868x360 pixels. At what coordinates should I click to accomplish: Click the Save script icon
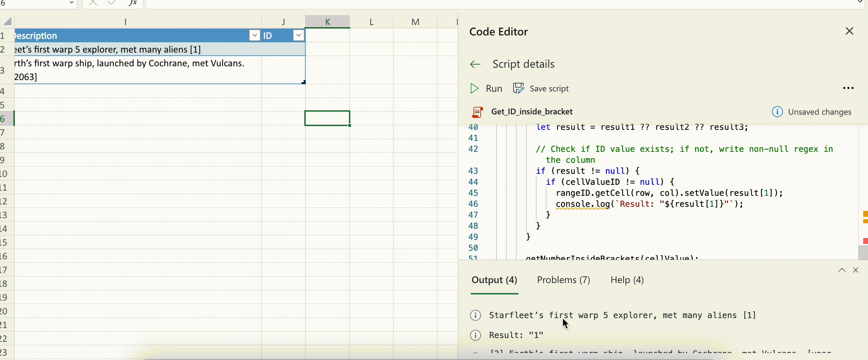[x=518, y=88]
